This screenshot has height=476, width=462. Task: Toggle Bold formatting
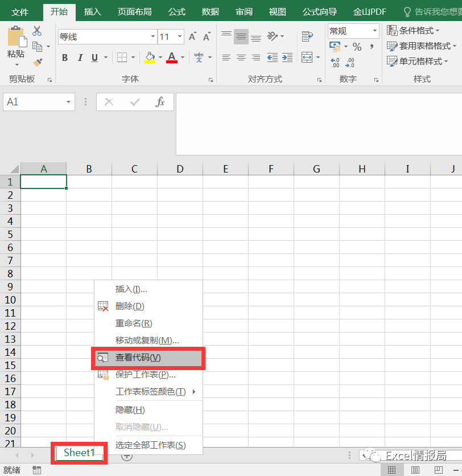(65, 56)
